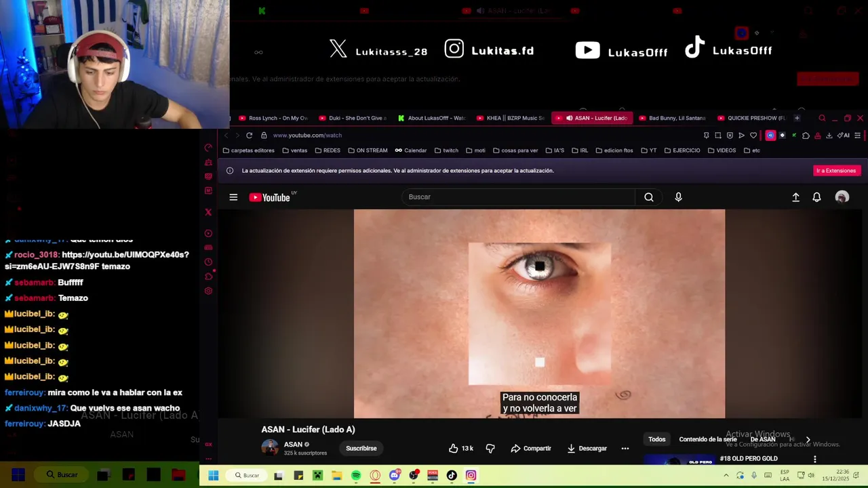Screen dimensions: 868x488
Task: Switch to Bad Bunny, Lil Santana tab
Action: (x=673, y=118)
